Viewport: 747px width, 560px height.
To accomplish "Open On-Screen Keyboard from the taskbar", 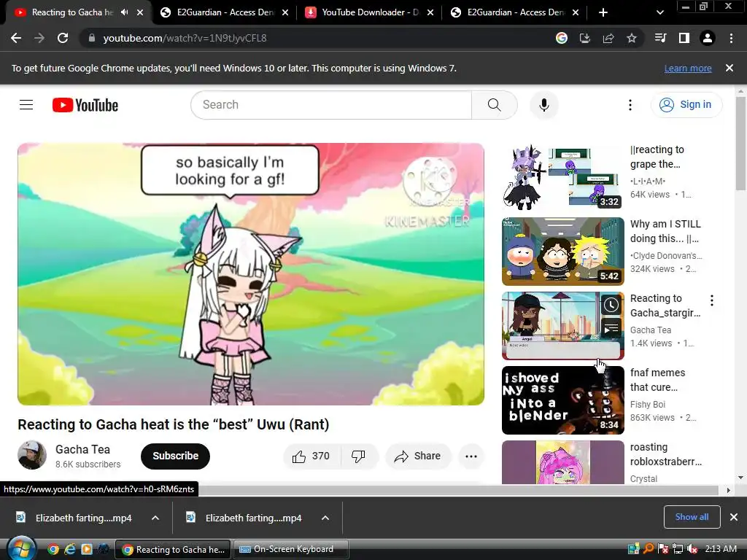I will click(290, 549).
